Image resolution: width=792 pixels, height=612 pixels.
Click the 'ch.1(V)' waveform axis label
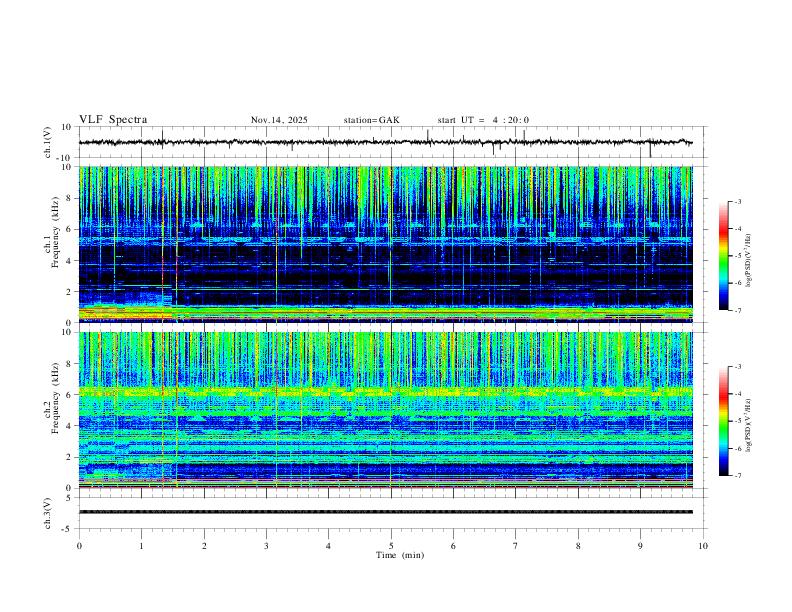(x=48, y=142)
